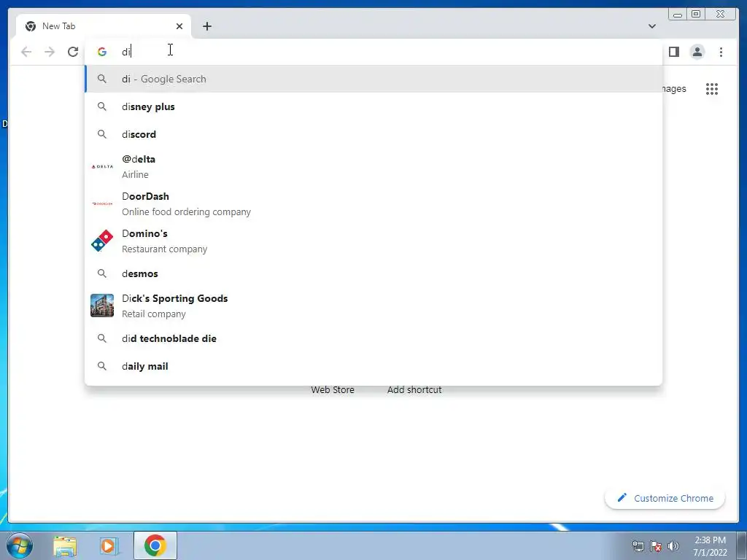This screenshot has width=747, height=560.
Task: Open the user profile avatar
Action: (x=697, y=52)
